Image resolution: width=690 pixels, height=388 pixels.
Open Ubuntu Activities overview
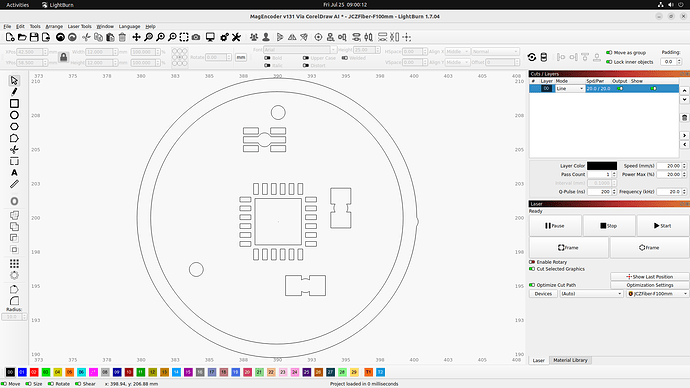tap(18, 5)
